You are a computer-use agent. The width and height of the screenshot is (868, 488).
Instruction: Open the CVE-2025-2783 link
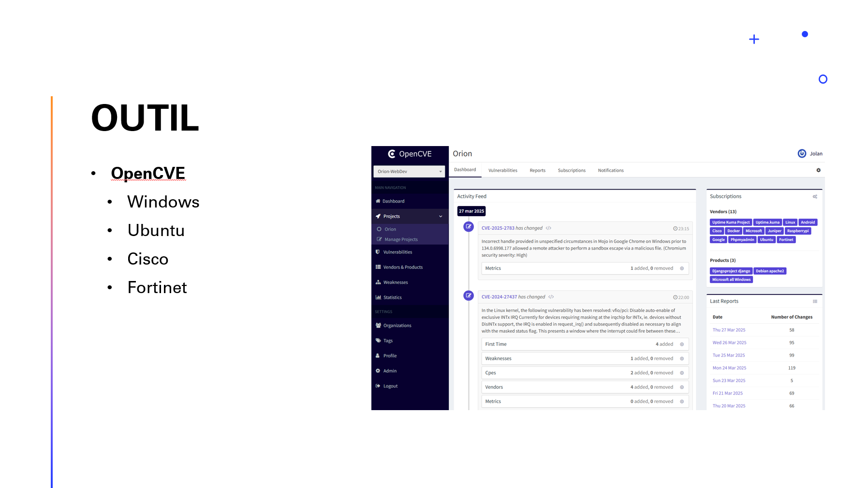(x=498, y=228)
